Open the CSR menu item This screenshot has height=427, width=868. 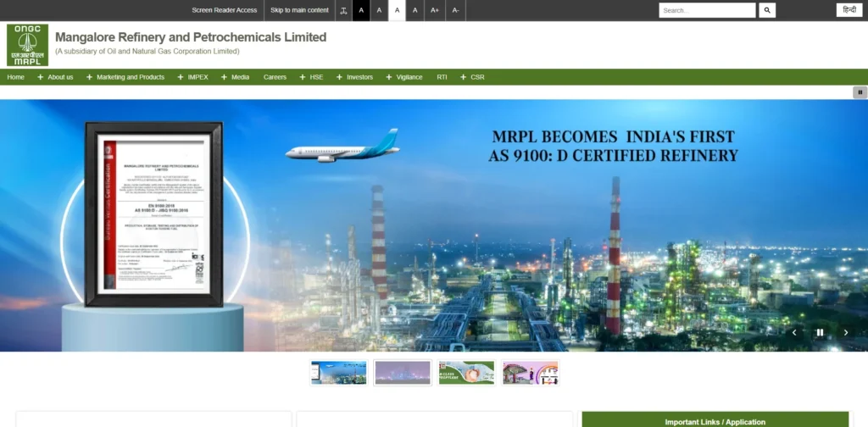tap(478, 77)
